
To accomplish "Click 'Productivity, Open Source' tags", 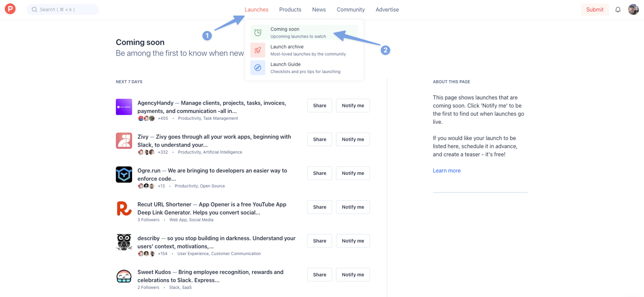I will click(x=200, y=186).
